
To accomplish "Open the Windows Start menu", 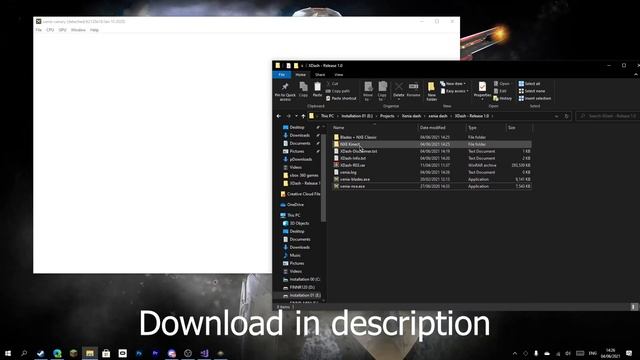I will tap(8, 353).
